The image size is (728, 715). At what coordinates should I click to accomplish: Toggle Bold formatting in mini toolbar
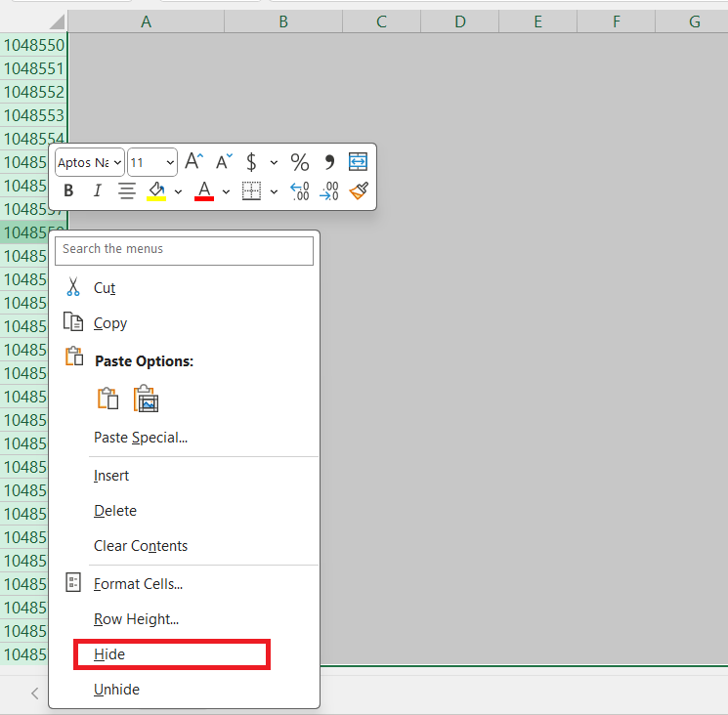(x=68, y=190)
